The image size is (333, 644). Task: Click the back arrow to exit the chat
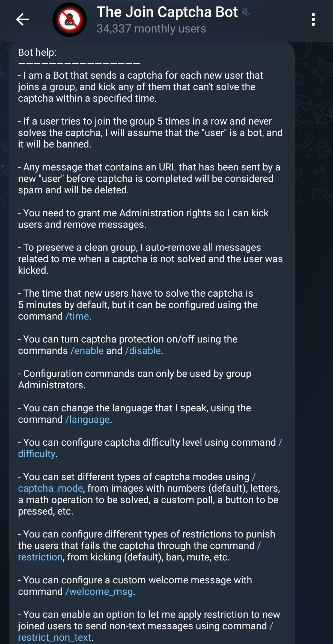pyautogui.click(x=23, y=19)
